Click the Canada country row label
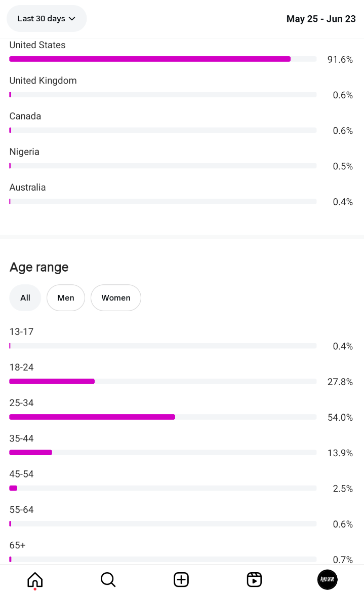This screenshot has width=364, height=592. click(25, 116)
